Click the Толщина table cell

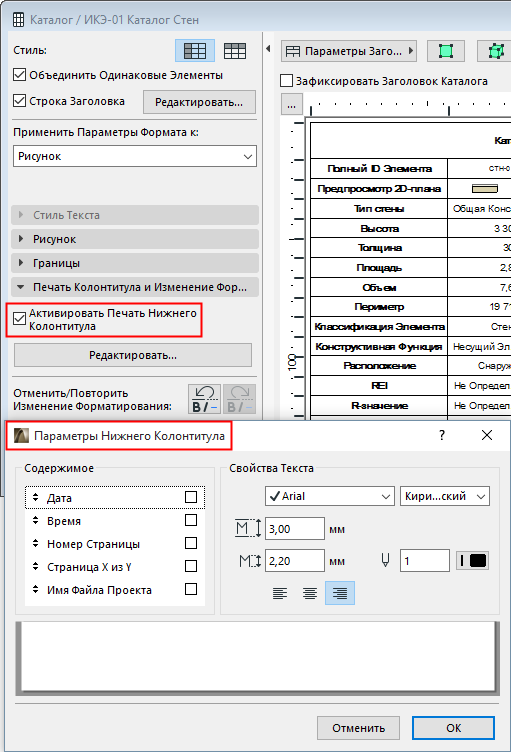(379, 248)
